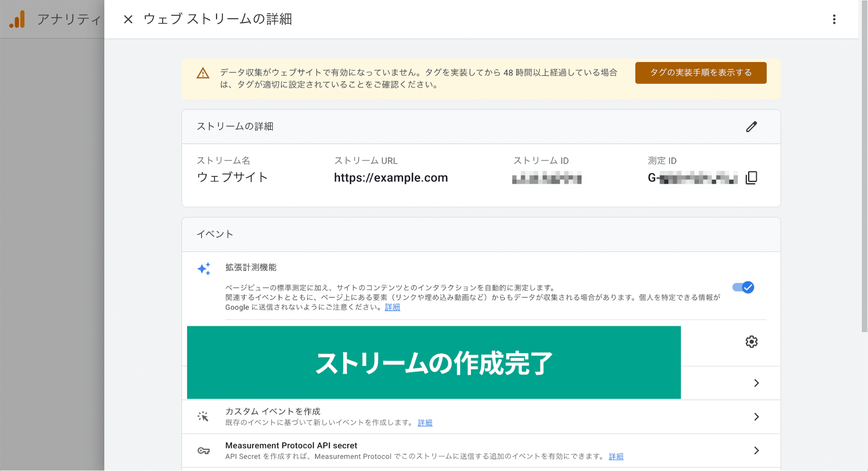This screenshot has width=868, height=471.
Task: Open the three-dot more options menu
Action: [834, 19]
